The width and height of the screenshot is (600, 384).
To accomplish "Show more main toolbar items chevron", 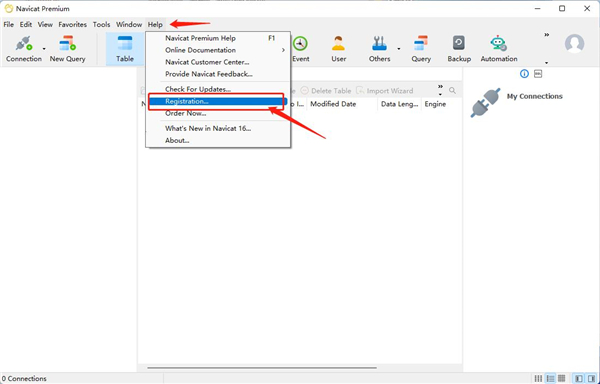I will [x=547, y=35].
